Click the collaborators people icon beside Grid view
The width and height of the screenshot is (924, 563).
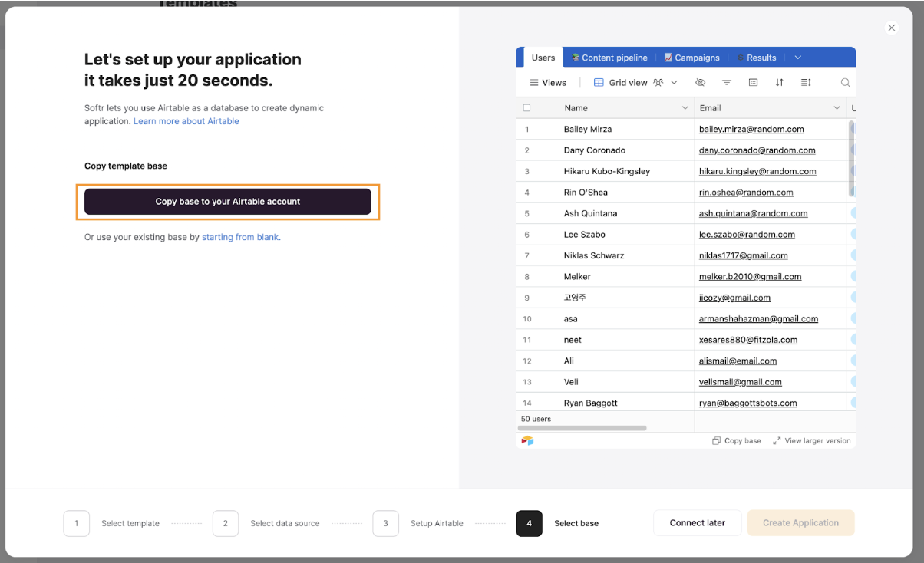tap(658, 82)
